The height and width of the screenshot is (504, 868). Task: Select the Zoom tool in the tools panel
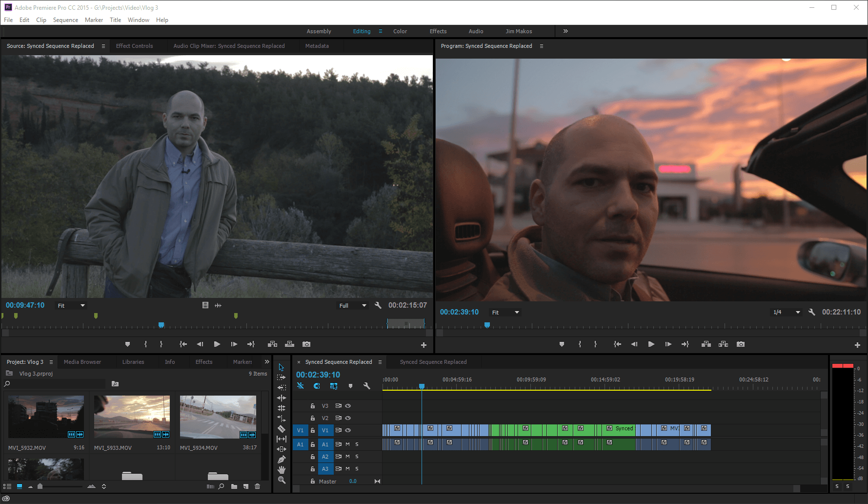282,480
